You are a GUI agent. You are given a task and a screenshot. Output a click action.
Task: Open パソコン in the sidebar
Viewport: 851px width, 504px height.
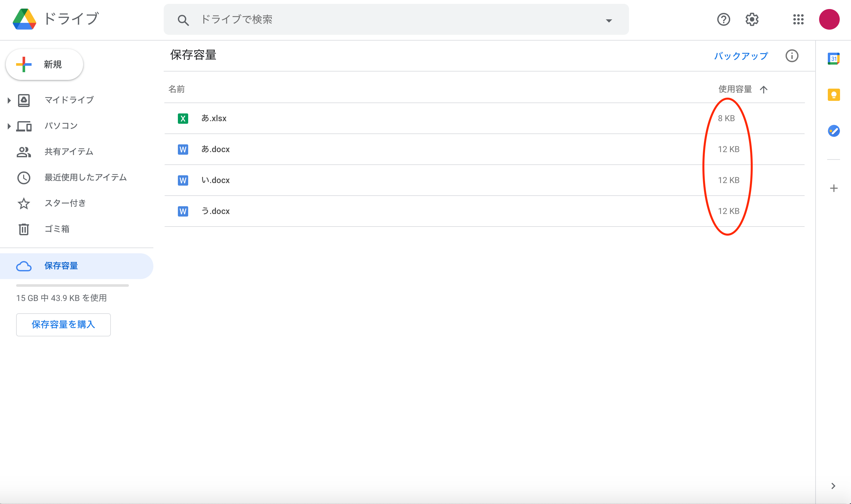coord(61,126)
